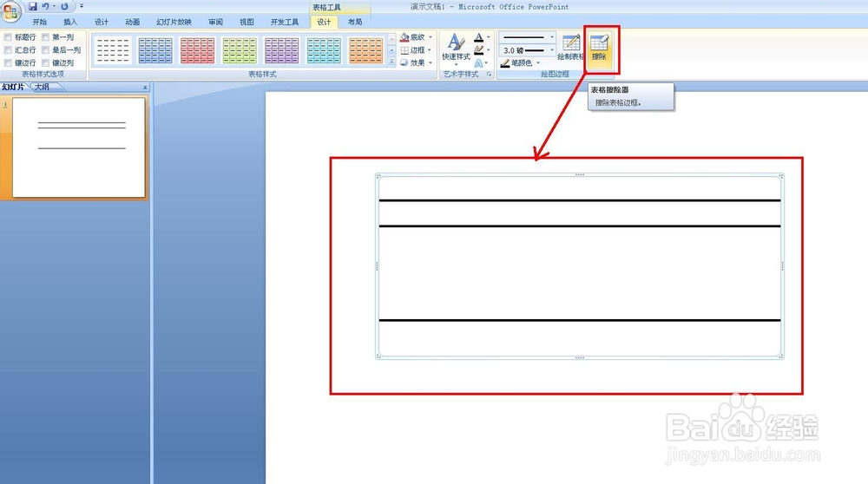Undo the last action
Image resolution: width=868 pixels, height=484 pixels.
pyautogui.click(x=45, y=7)
